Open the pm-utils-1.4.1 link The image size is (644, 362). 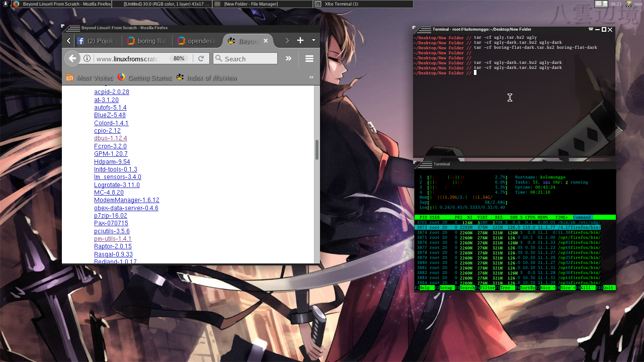[113, 239]
